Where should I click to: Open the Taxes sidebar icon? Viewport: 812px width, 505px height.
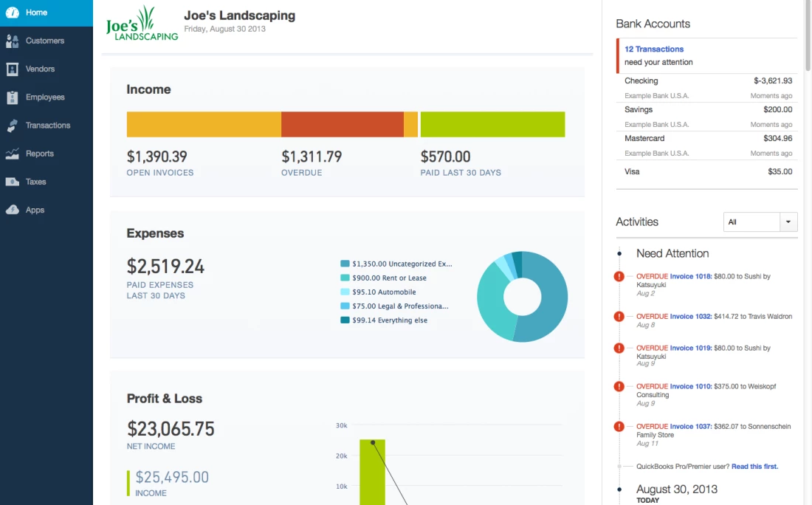click(12, 182)
